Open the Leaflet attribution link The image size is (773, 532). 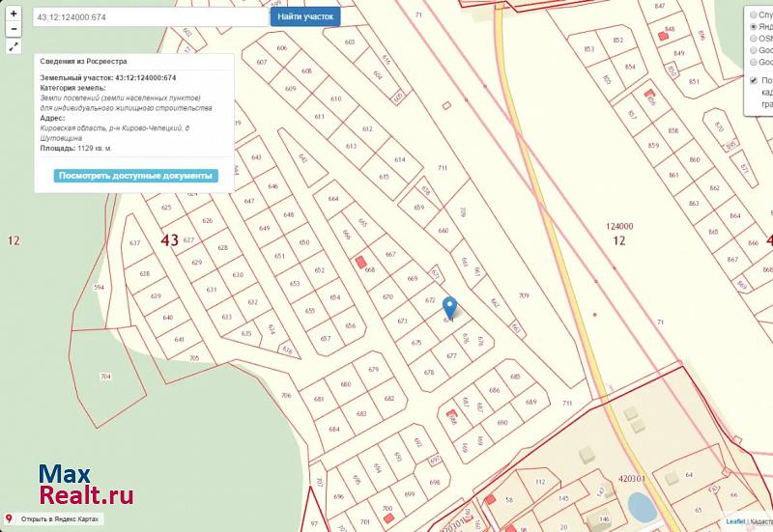735,521
